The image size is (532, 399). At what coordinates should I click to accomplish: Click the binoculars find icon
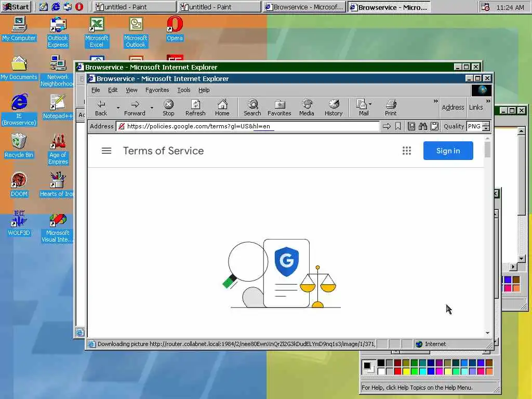tap(423, 127)
